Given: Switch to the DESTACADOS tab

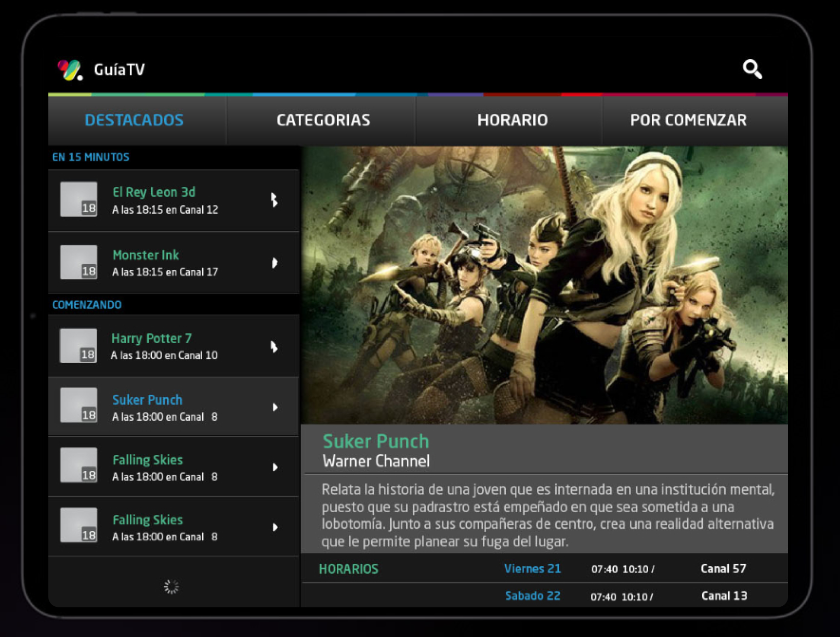Looking at the screenshot, I should [x=134, y=120].
